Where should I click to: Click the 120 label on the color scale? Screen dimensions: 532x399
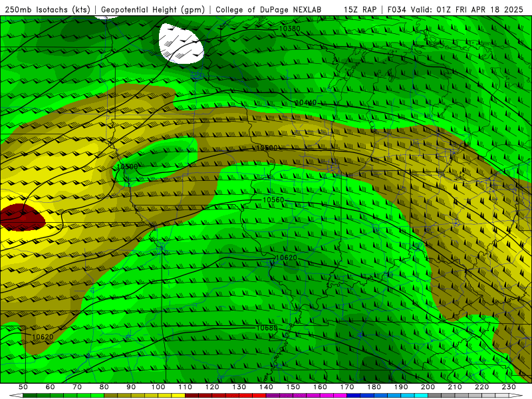[212, 387]
